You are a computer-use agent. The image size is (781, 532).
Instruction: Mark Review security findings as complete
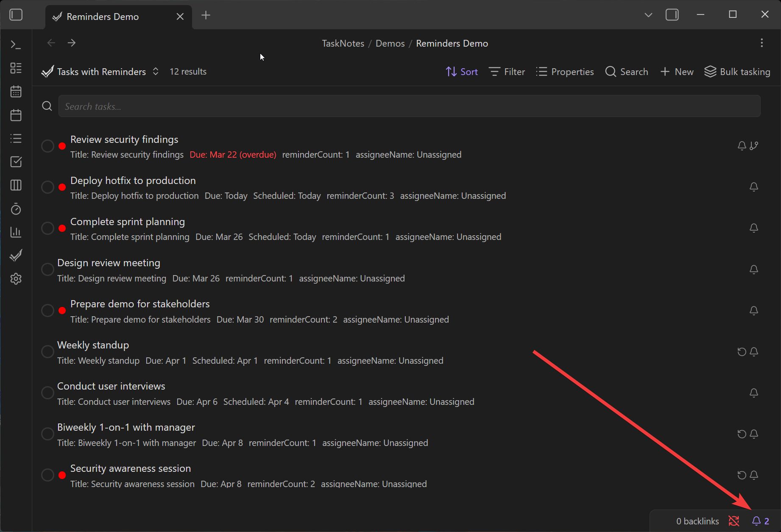[47, 146]
